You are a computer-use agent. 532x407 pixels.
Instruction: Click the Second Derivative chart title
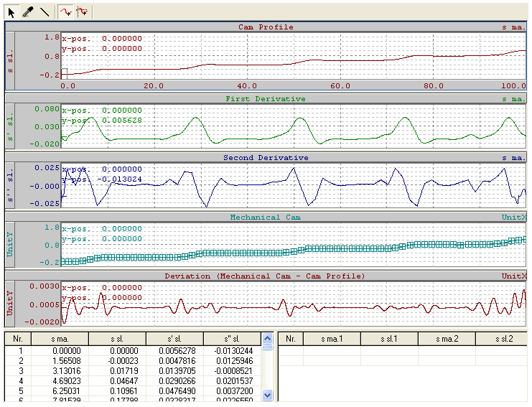[x=266, y=157]
